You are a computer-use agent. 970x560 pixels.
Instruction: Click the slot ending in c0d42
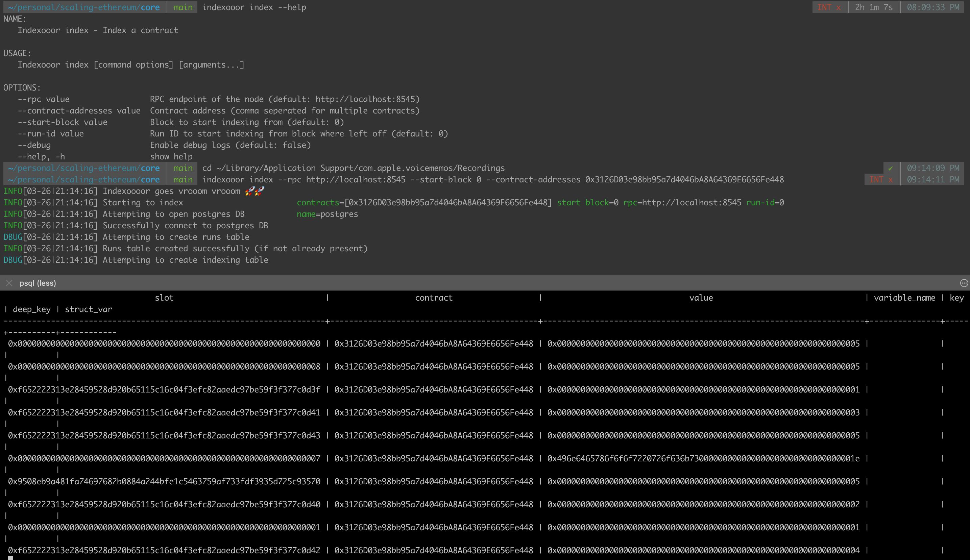[164, 551]
